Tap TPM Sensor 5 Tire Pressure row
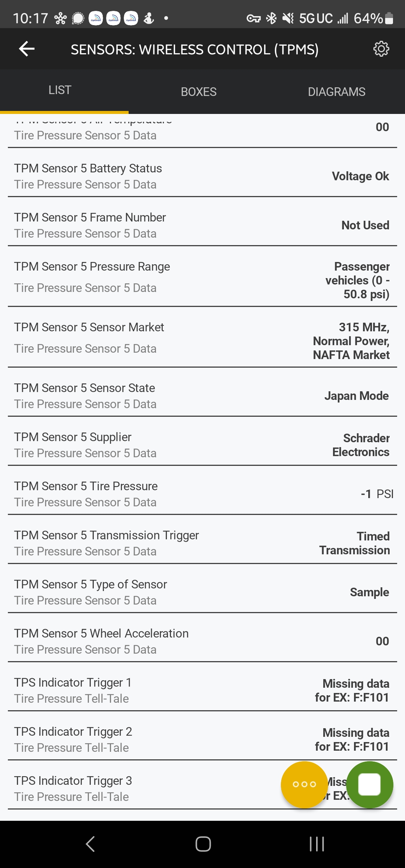 [x=202, y=494]
